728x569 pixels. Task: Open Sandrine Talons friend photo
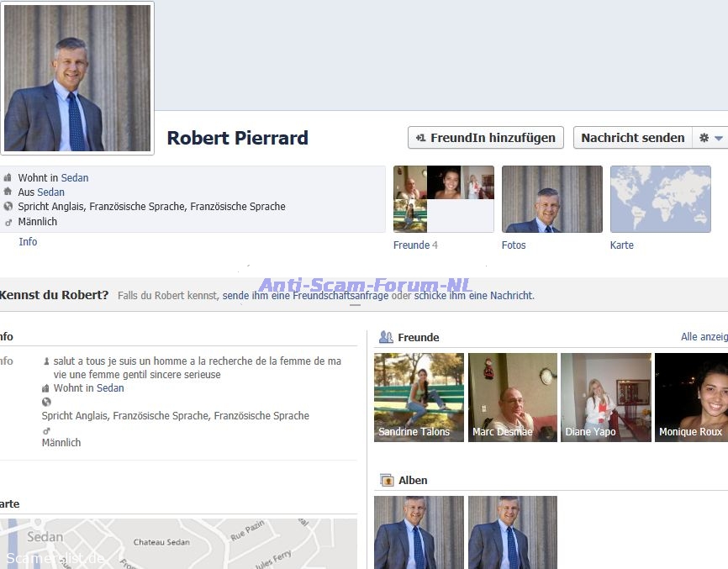pos(419,397)
